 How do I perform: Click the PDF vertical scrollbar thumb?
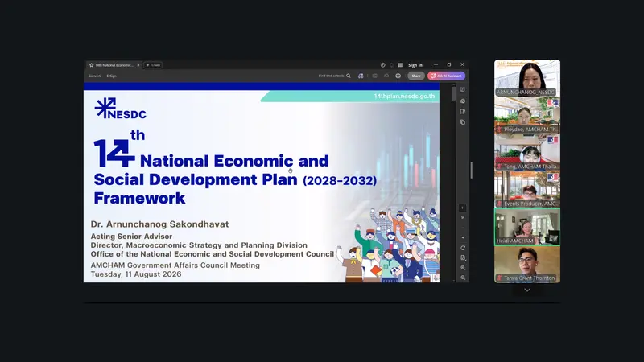click(x=454, y=93)
